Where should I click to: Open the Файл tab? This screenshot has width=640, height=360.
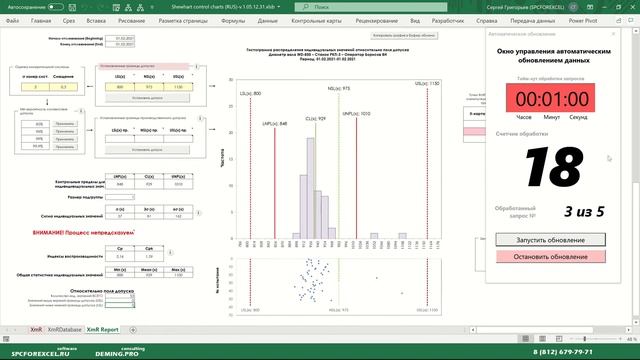(x=12, y=20)
